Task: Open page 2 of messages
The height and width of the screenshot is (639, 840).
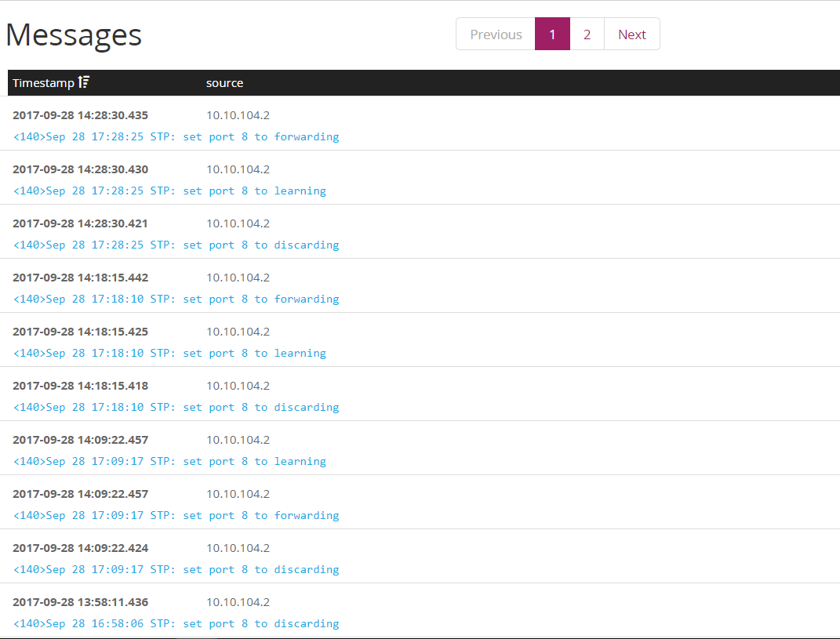Action: 587,34
